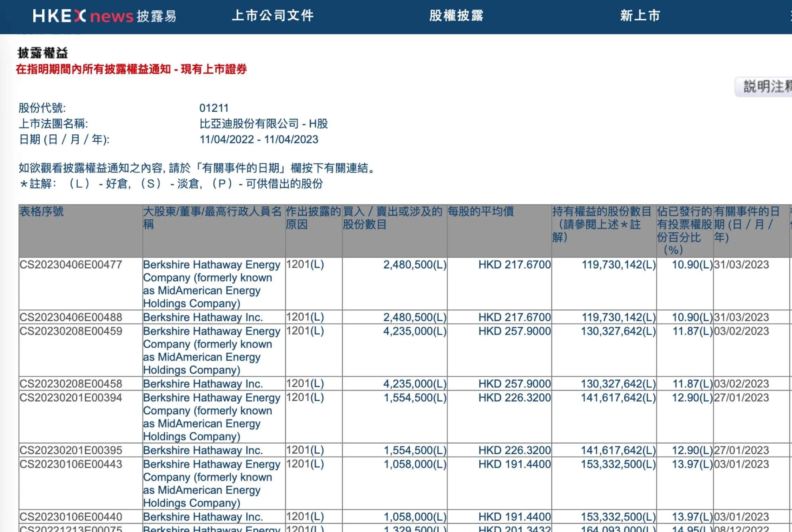Click disclosure reason 1201(L) in CS20230406E00488 row
The height and width of the screenshot is (532, 792).
[x=305, y=317]
